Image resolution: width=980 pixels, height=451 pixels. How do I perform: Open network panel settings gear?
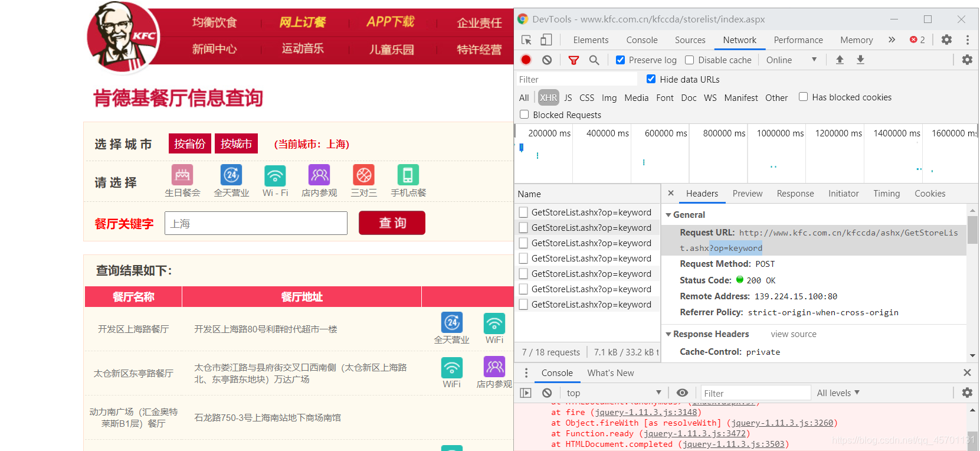coord(967,60)
